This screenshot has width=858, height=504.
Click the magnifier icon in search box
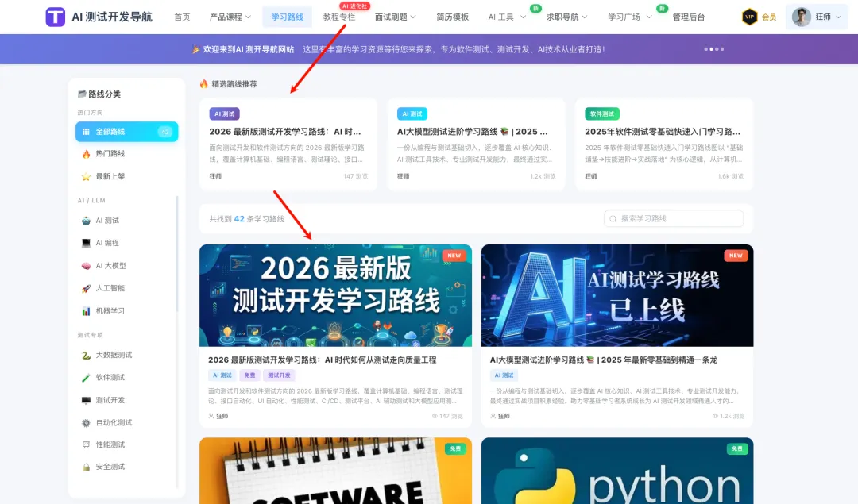(x=613, y=218)
